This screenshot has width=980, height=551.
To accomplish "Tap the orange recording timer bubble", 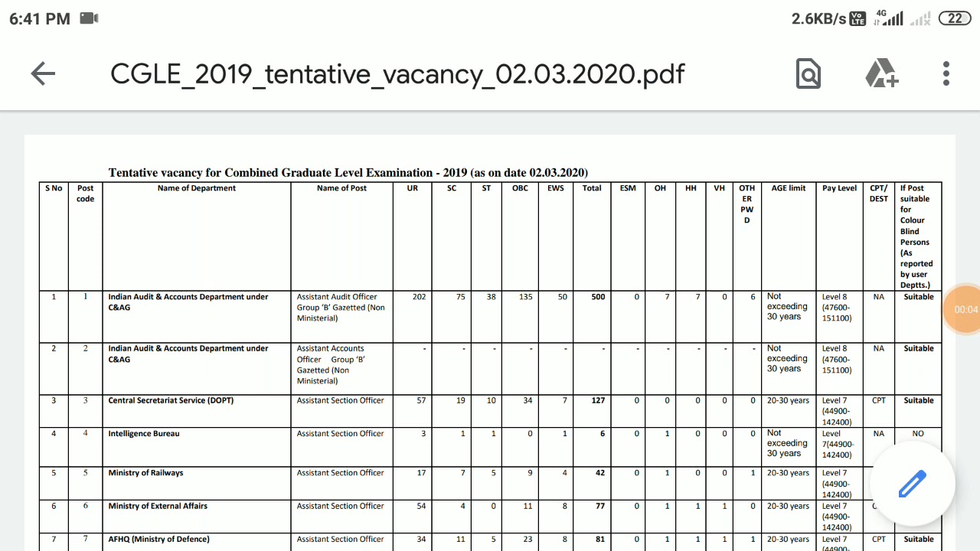I will pos(963,309).
